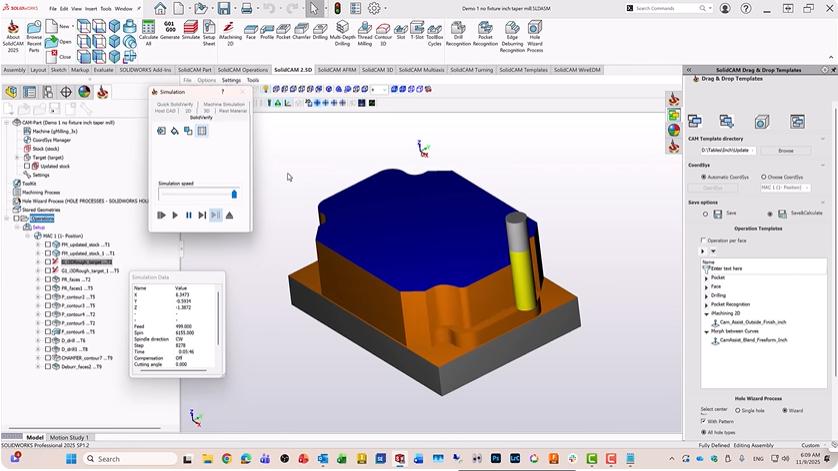
Task: Switch to the SolidCAM AFRM tab
Action: (337, 70)
